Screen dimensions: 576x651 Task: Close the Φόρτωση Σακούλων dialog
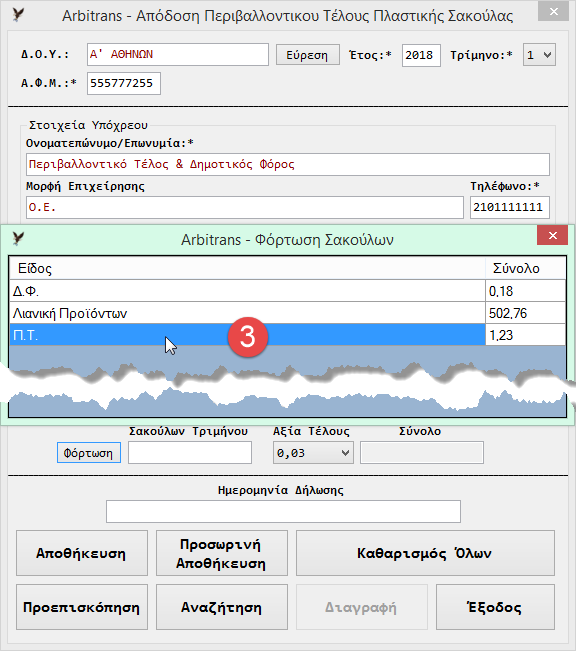pos(552,235)
